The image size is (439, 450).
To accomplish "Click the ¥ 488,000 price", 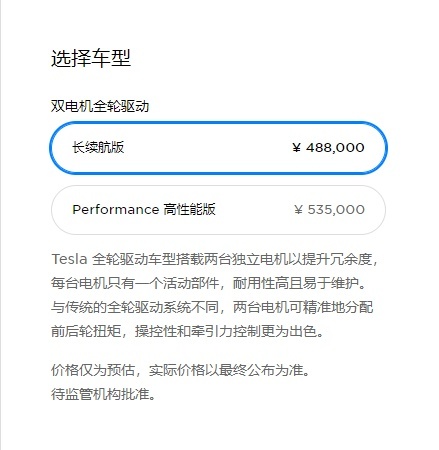I will [x=328, y=148].
